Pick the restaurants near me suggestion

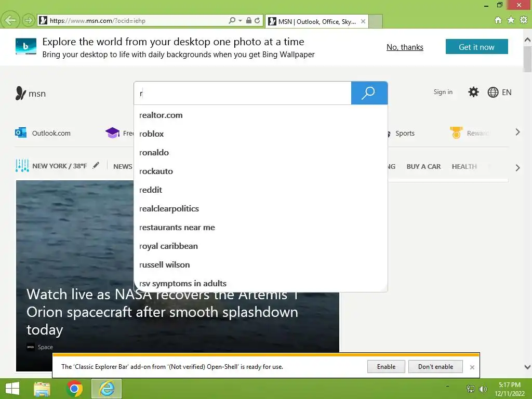point(261,228)
